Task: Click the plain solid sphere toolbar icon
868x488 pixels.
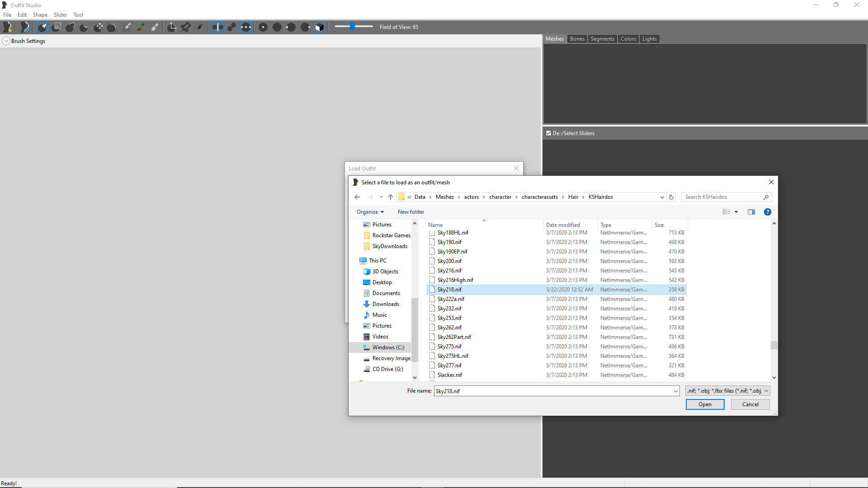Action: coord(277,27)
